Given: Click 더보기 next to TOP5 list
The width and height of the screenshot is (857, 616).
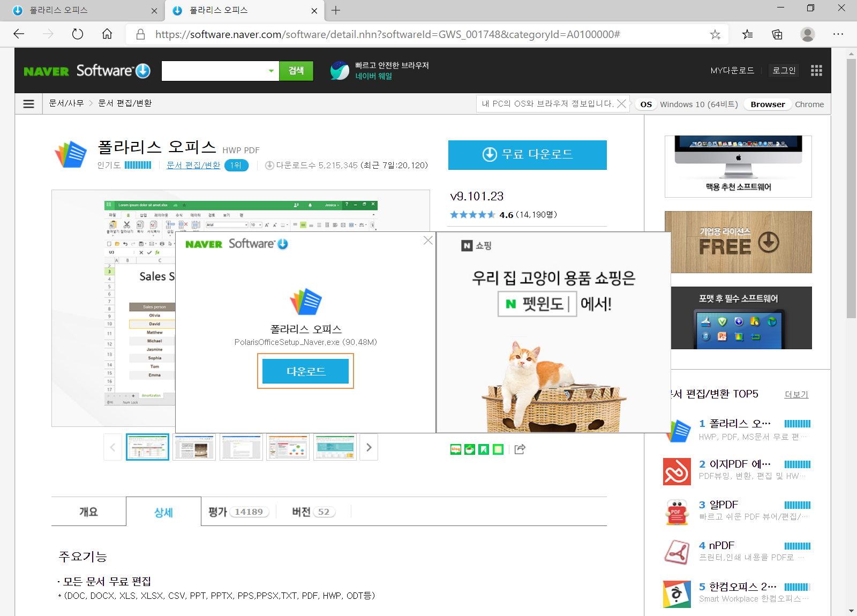Looking at the screenshot, I should pyautogui.click(x=796, y=394).
